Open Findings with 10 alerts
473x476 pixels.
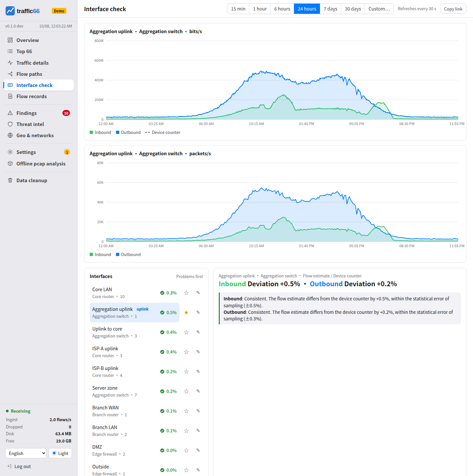coord(39,113)
